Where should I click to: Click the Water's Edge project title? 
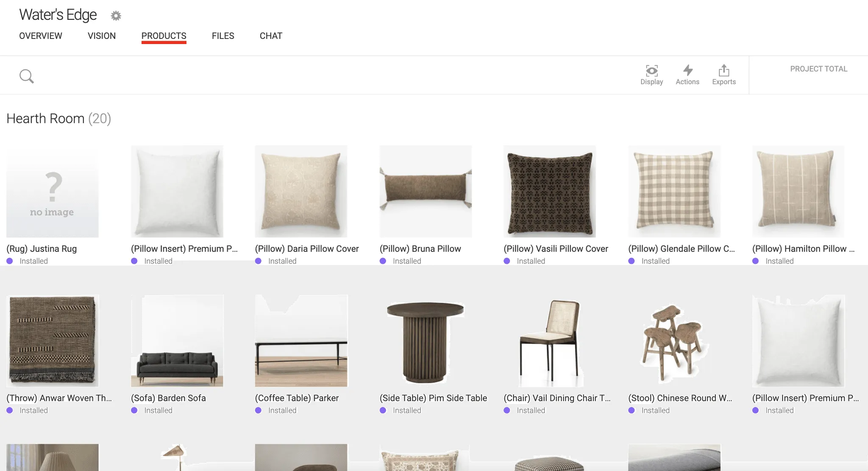(x=58, y=15)
